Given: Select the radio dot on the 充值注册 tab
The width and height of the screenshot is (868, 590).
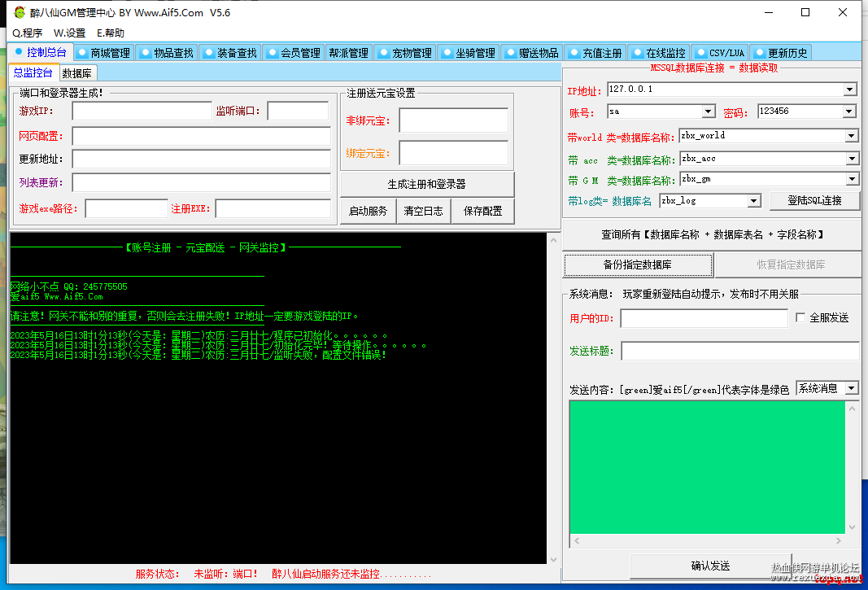Looking at the screenshot, I should pyautogui.click(x=574, y=52).
